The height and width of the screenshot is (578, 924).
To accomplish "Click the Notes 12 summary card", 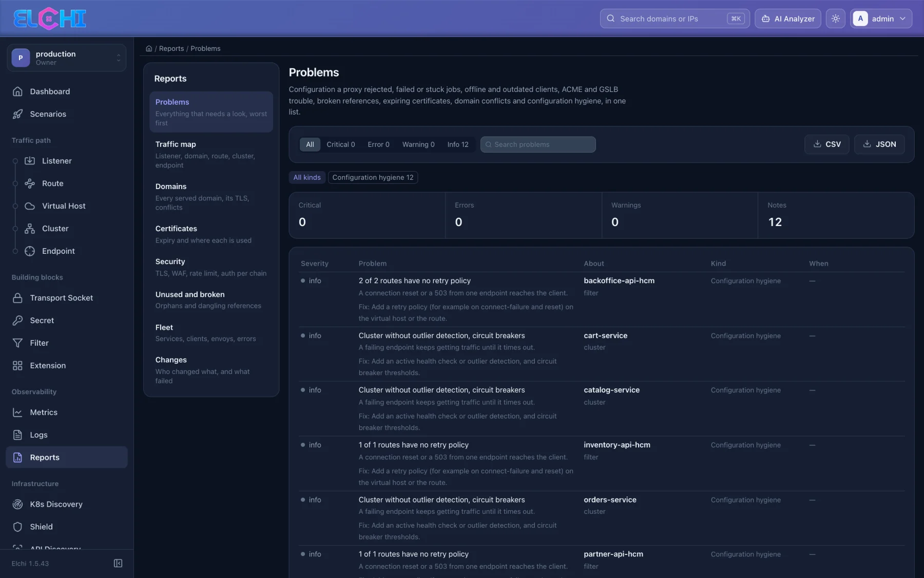I will (836, 215).
